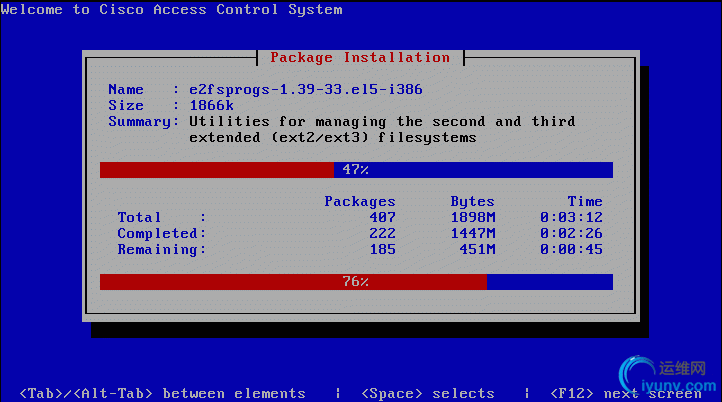The height and width of the screenshot is (402, 722).
Task: Click total packages value 407
Action: click(x=382, y=217)
